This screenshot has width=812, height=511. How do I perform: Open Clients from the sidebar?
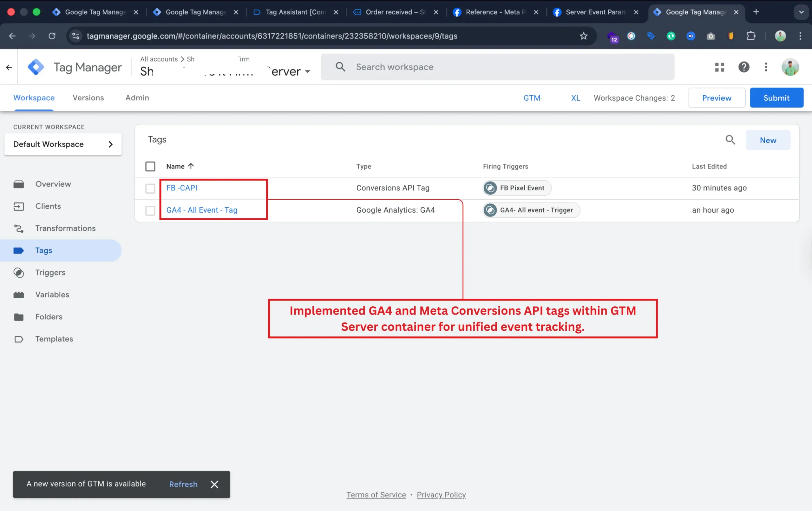pyautogui.click(x=48, y=206)
